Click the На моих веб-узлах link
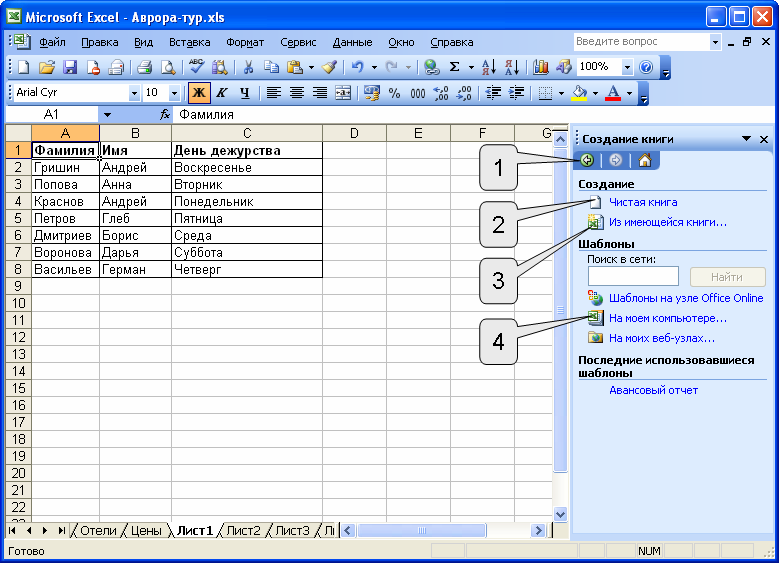The height and width of the screenshot is (563, 779). coord(662,338)
